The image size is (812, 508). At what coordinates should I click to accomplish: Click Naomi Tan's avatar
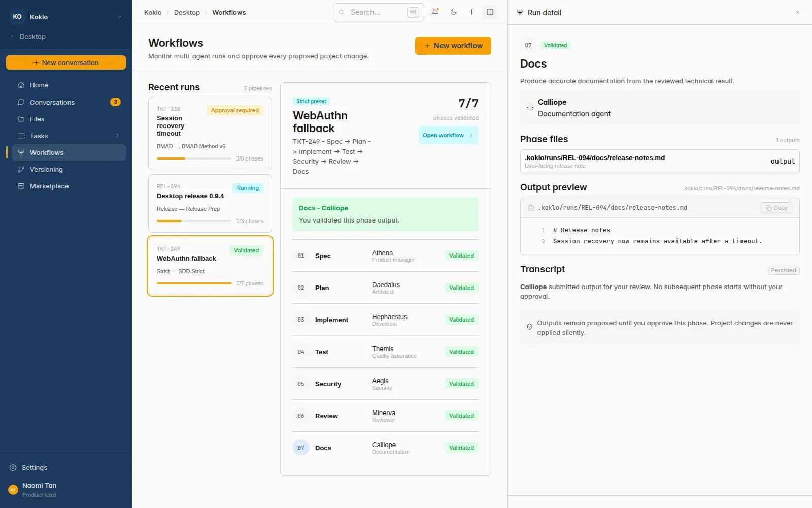13,490
